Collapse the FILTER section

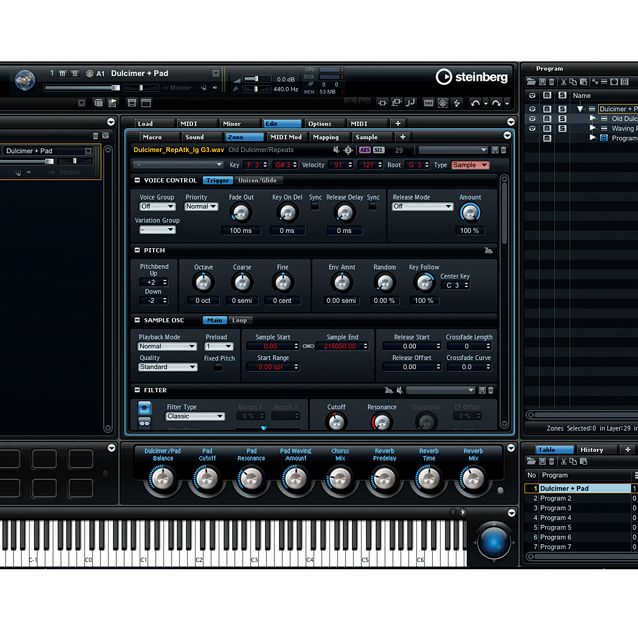[x=137, y=390]
